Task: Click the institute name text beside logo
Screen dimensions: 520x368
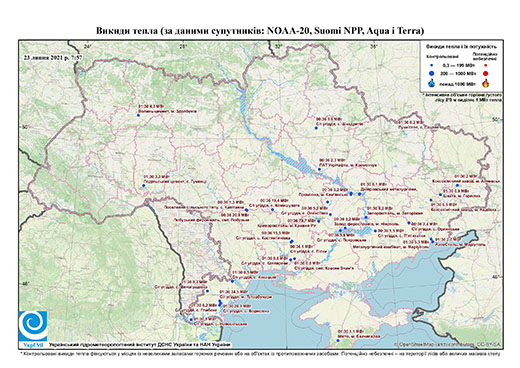Action: coord(140,345)
